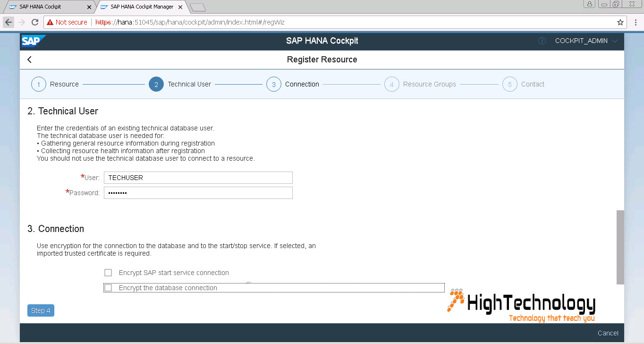The width and height of the screenshot is (644, 344).
Task: Go to the Resource Groups step label
Action: [430, 84]
